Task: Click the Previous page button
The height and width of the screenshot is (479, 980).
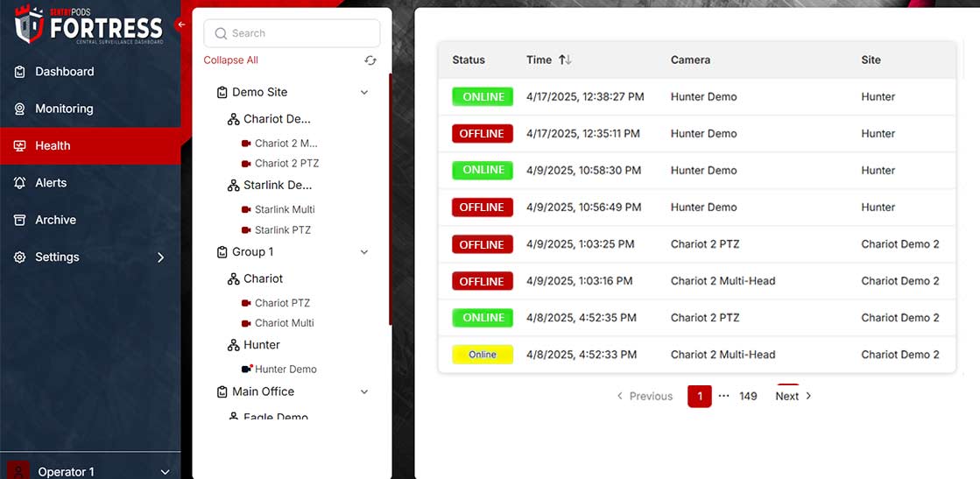Action: [645, 397]
